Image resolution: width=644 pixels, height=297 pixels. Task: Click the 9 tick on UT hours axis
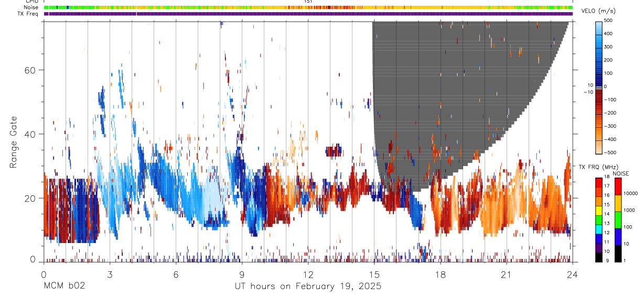click(242, 274)
